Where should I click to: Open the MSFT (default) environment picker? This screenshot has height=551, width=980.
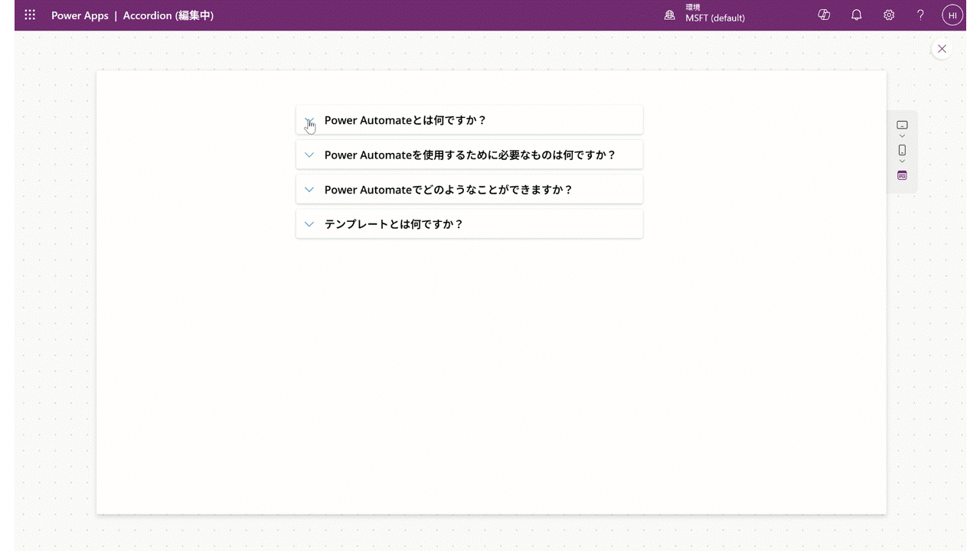click(x=715, y=18)
